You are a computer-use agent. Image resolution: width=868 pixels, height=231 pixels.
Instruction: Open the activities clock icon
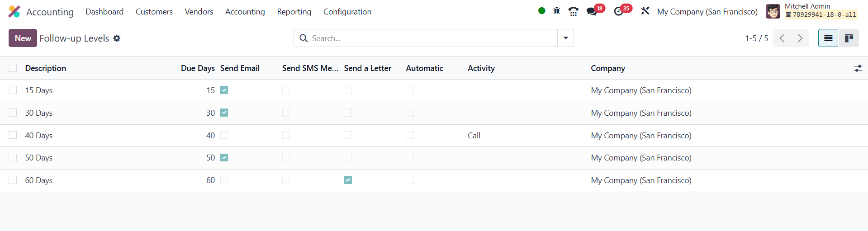tap(618, 11)
